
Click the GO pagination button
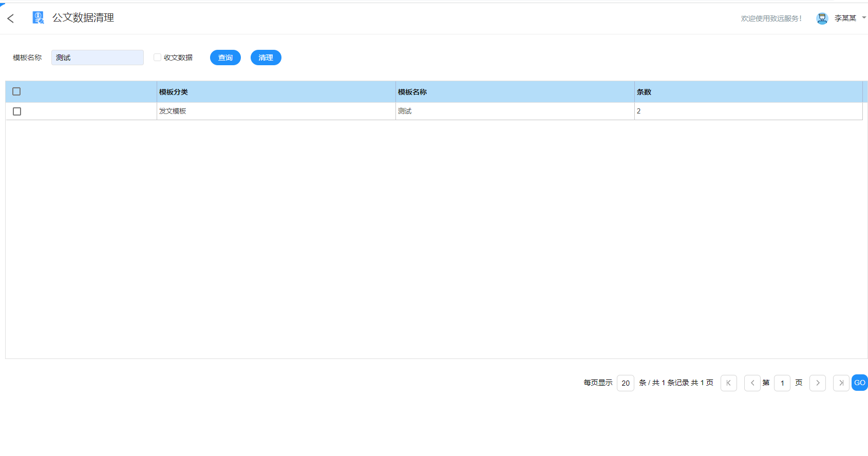point(859,383)
